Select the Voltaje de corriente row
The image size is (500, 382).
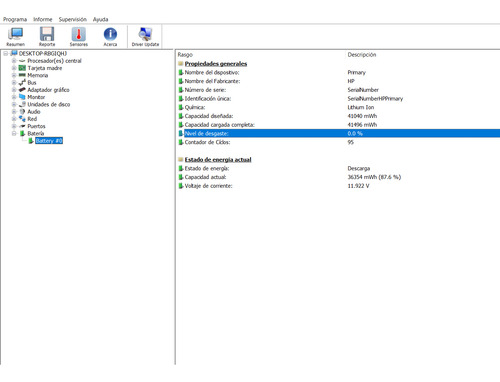tap(338, 186)
